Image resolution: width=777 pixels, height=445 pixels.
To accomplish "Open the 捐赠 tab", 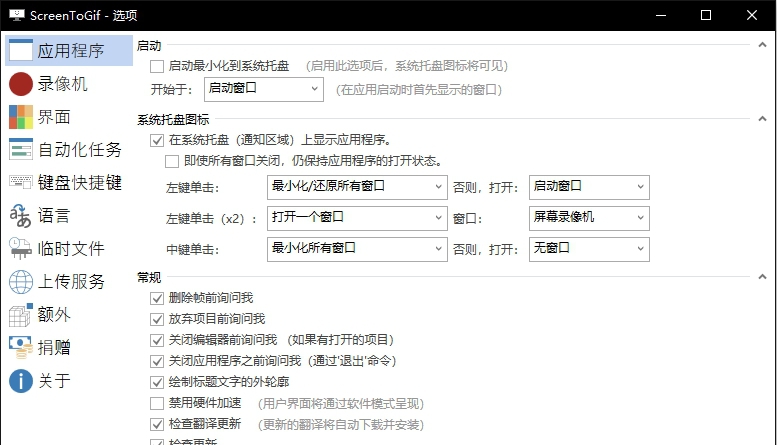I will 69,347.
